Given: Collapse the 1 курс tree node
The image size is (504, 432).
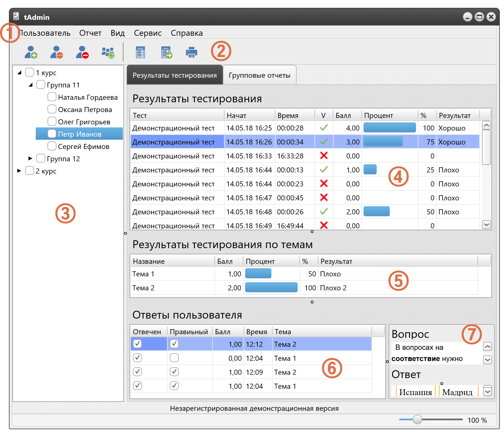Looking at the screenshot, I should pos(19,73).
